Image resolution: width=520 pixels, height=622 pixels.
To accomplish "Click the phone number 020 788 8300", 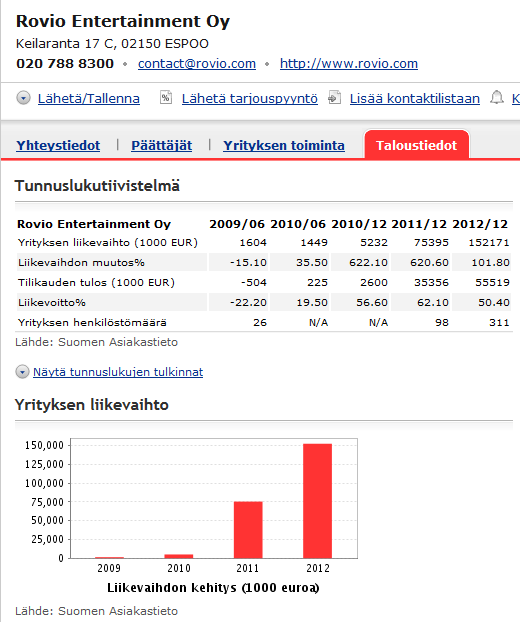I will tap(65, 63).
